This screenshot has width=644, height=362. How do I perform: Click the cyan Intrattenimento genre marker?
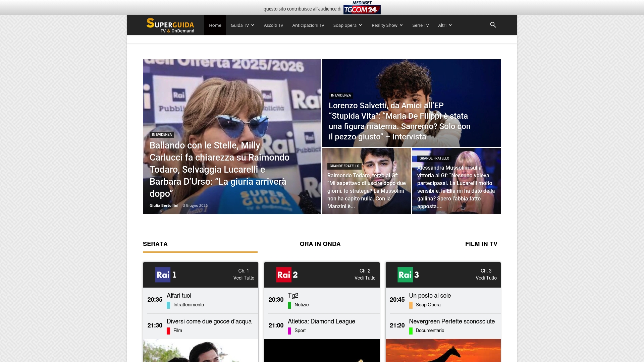tap(168, 305)
